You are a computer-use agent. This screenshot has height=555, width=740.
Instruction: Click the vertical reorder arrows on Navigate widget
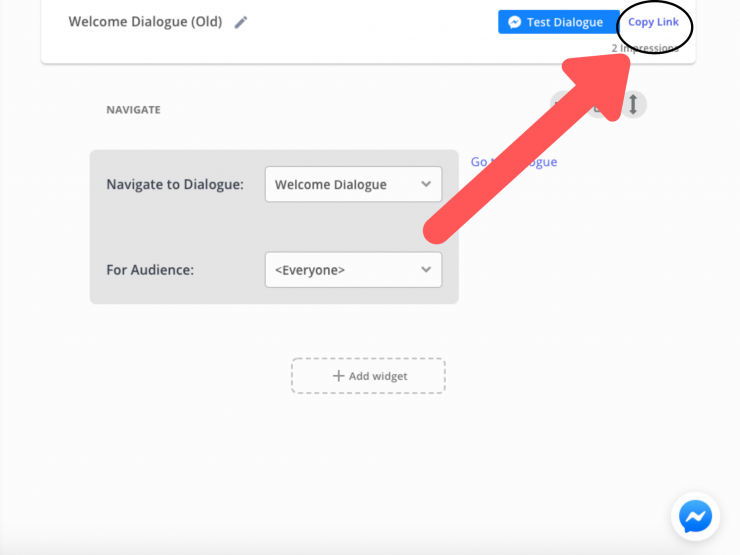(x=633, y=104)
